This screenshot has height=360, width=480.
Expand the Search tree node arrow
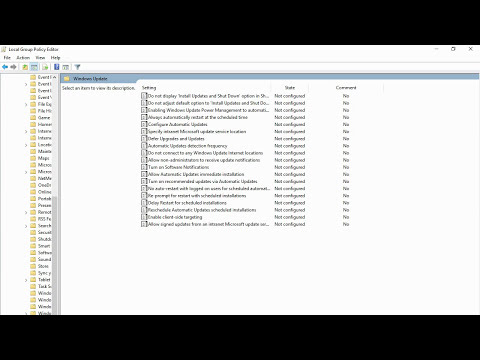[x=26, y=226]
